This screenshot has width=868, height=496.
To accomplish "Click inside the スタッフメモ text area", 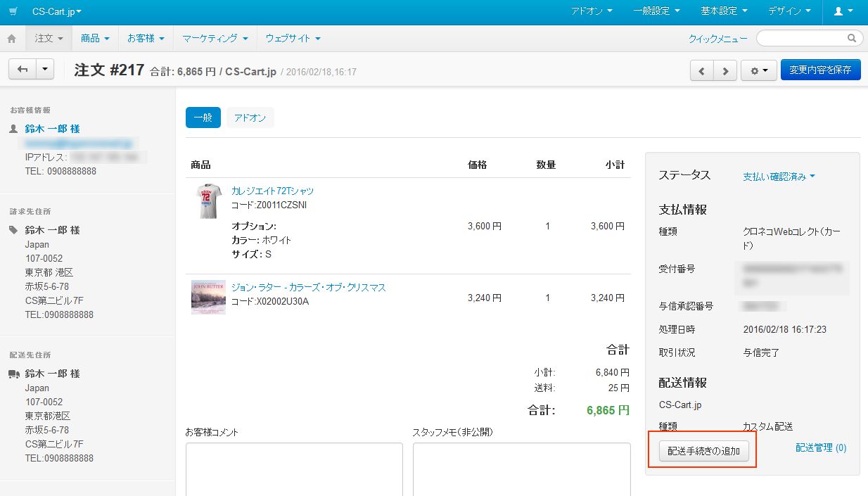I will (521, 471).
